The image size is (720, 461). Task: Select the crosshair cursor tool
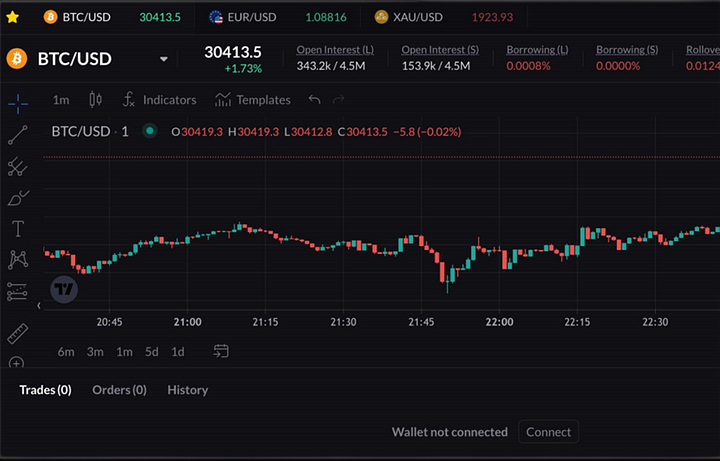coord(18,103)
